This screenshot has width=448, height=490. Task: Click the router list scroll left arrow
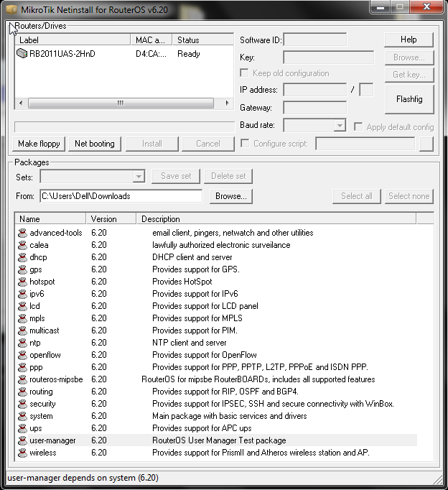21,103
